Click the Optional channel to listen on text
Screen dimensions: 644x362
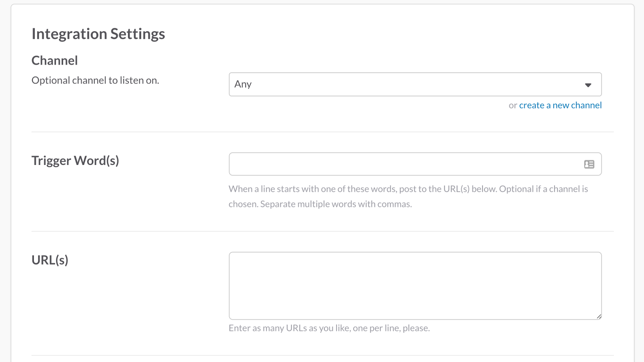click(95, 81)
